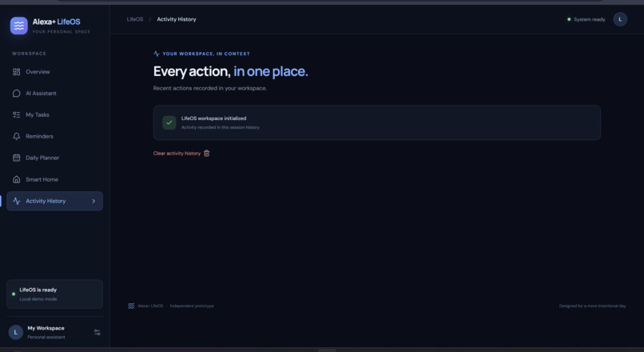Click the LifeOS breadcrumb link

click(135, 19)
